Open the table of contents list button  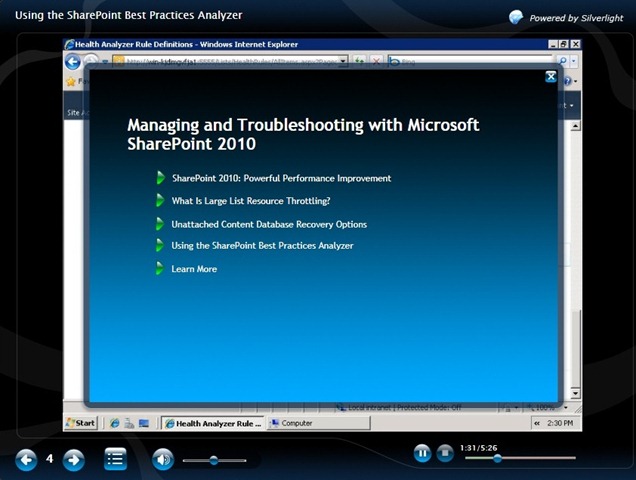point(116,459)
